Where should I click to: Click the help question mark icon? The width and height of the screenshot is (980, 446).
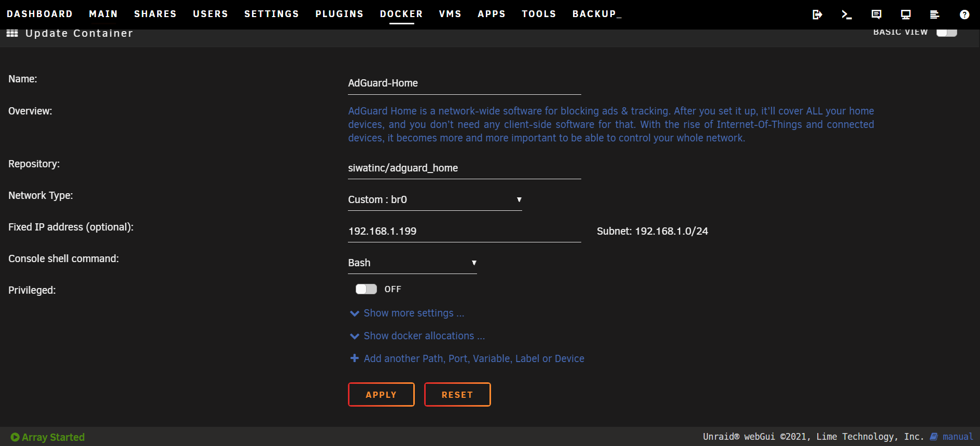964,15
